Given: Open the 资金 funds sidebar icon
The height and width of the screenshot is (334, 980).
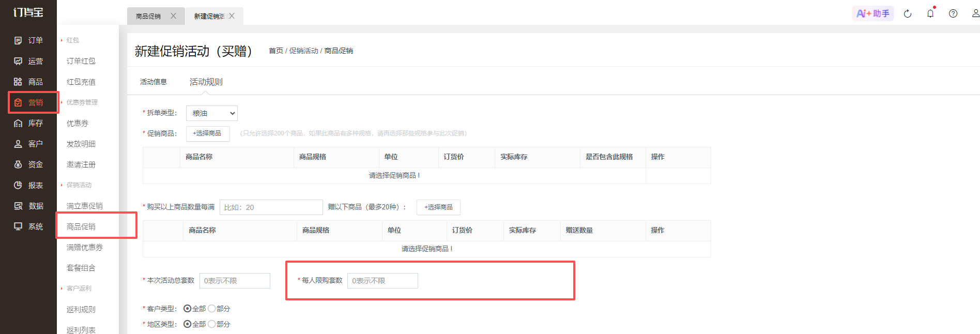Looking at the screenshot, I should tap(18, 164).
